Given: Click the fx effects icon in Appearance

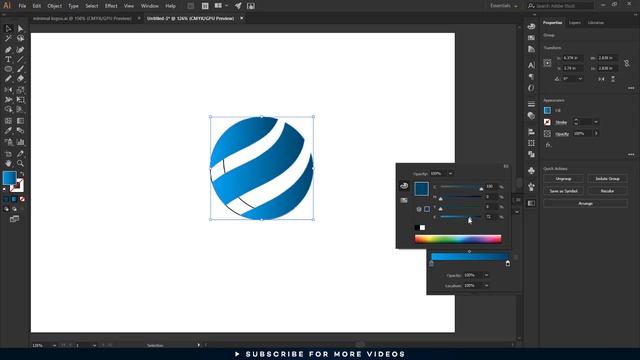Looking at the screenshot, I should coord(549,145).
